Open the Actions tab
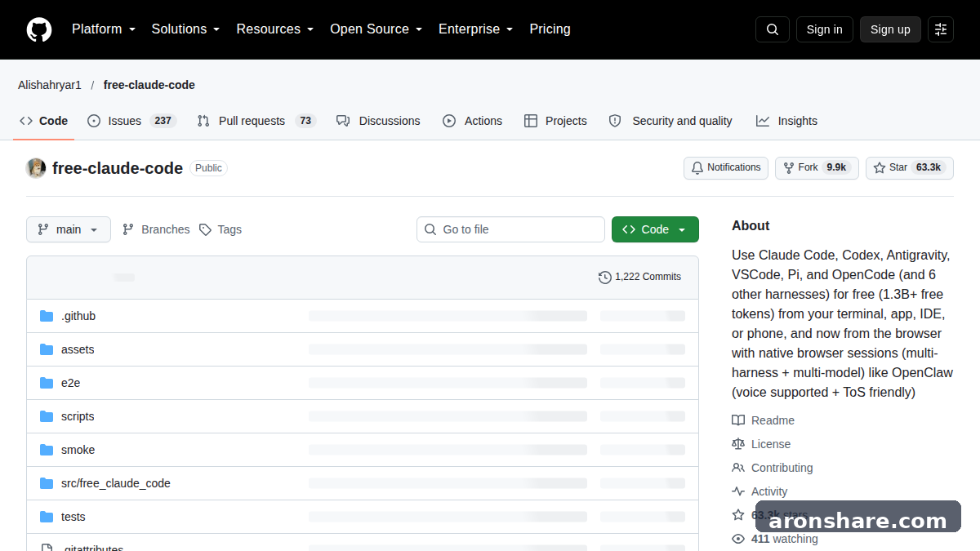 point(473,121)
